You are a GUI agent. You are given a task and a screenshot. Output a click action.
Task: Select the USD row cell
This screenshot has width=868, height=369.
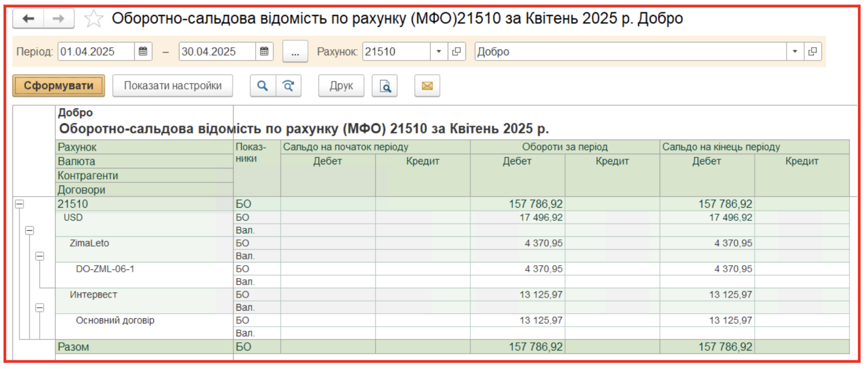click(x=144, y=224)
